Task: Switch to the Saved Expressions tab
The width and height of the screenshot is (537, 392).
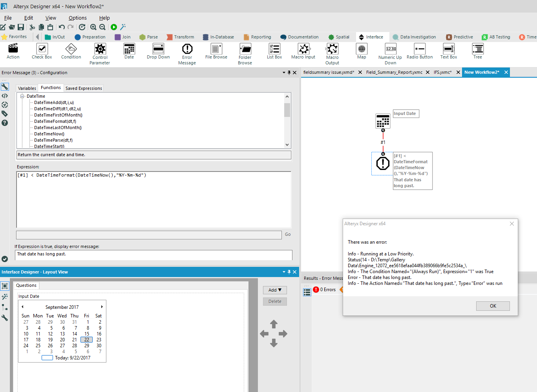Action: [84, 88]
